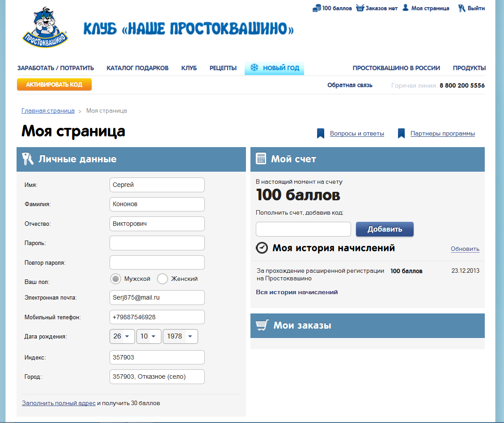Screen dimensions: 504x423
Task: Select the Женский gender radio button
Action: click(x=162, y=279)
